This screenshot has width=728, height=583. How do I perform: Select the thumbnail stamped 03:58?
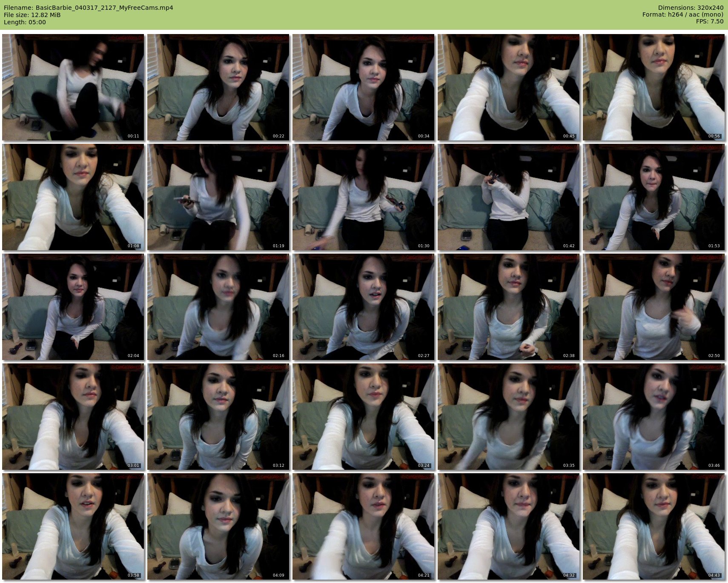click(73, 526)
